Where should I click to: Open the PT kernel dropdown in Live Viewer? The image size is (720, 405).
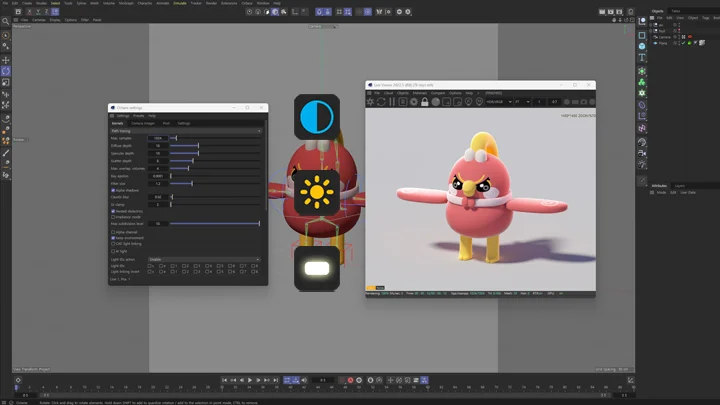pos(522,102)
